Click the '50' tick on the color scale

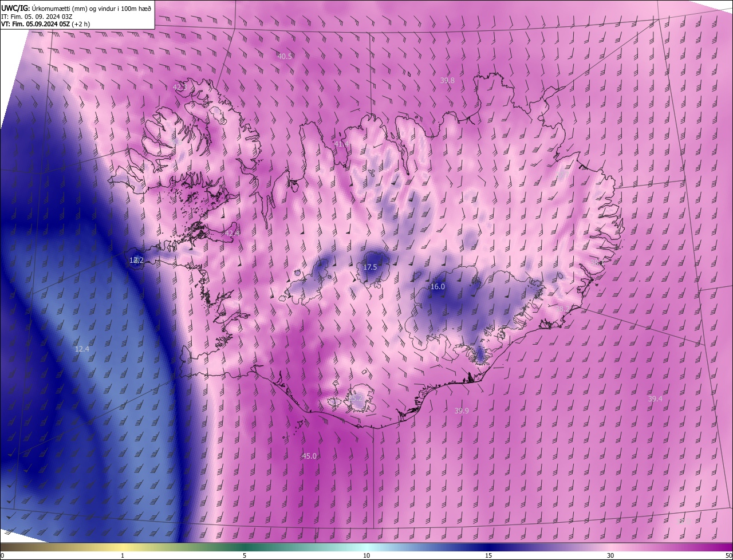pyautogui.click(x=728, y=555)
